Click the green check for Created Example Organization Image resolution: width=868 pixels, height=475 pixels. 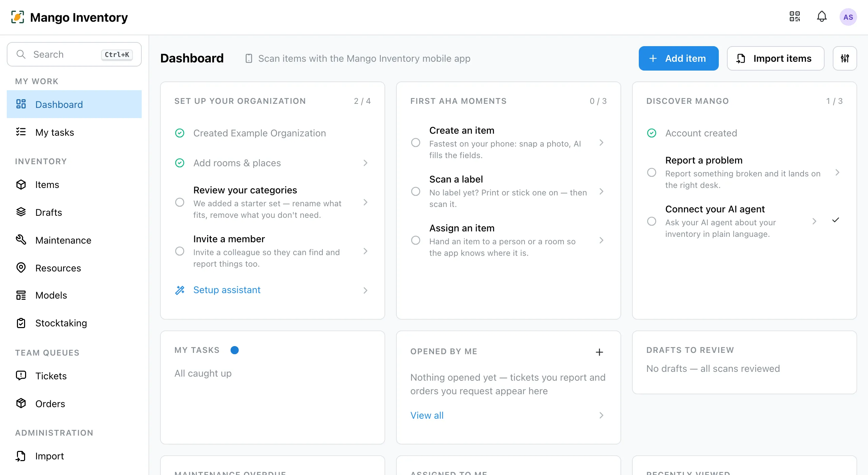(x=180, y=133)
